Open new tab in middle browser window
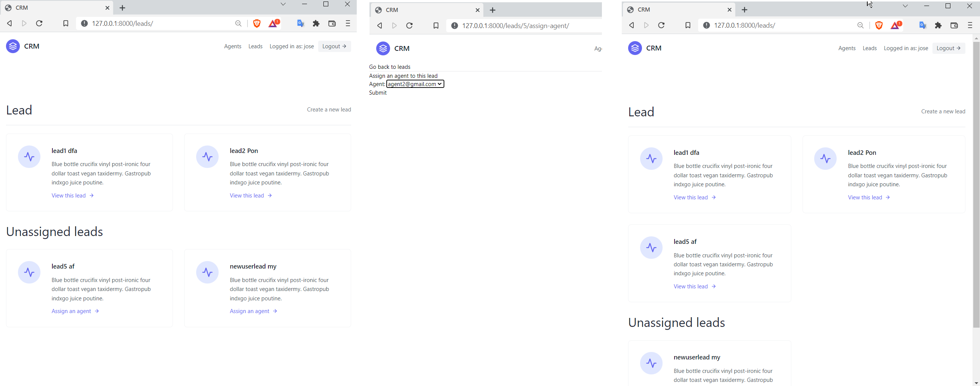The image size is (980, 386). pyautogui.click(x=493, y=10)
